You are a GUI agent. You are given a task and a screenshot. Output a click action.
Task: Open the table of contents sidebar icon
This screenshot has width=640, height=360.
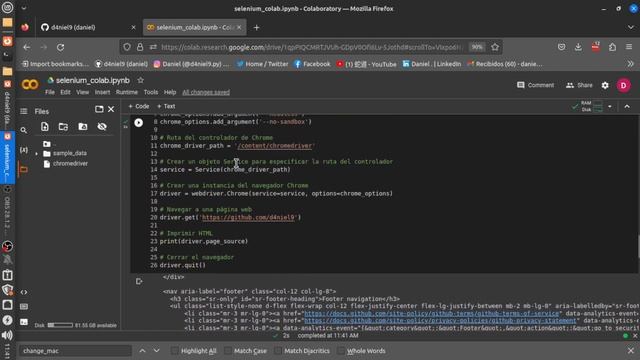coord(24,111)
